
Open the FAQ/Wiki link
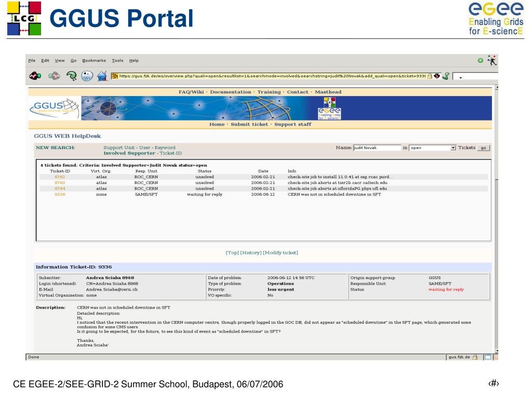(x=191, y=92)
